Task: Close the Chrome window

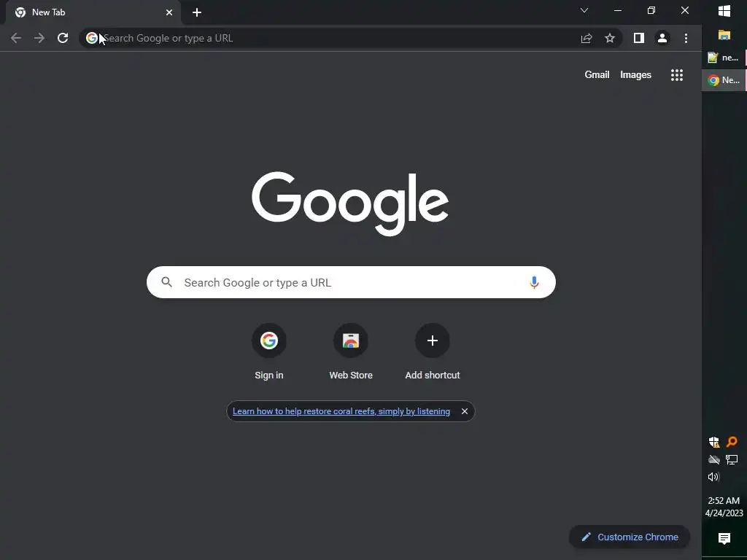Action: pos(684,10)
